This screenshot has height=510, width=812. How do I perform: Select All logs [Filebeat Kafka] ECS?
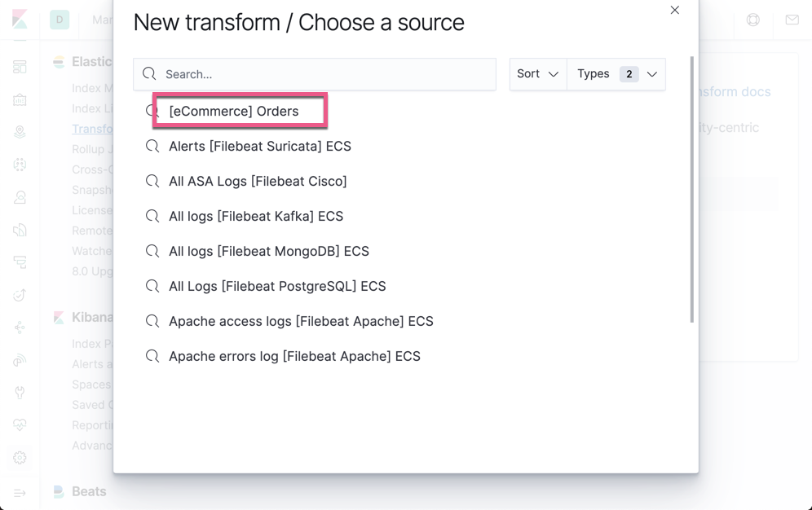[x=255, y=217]
